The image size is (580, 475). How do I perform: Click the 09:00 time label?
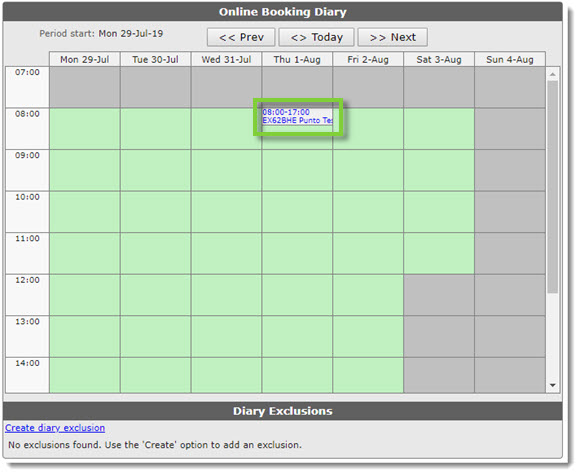[x=27, y=155]
